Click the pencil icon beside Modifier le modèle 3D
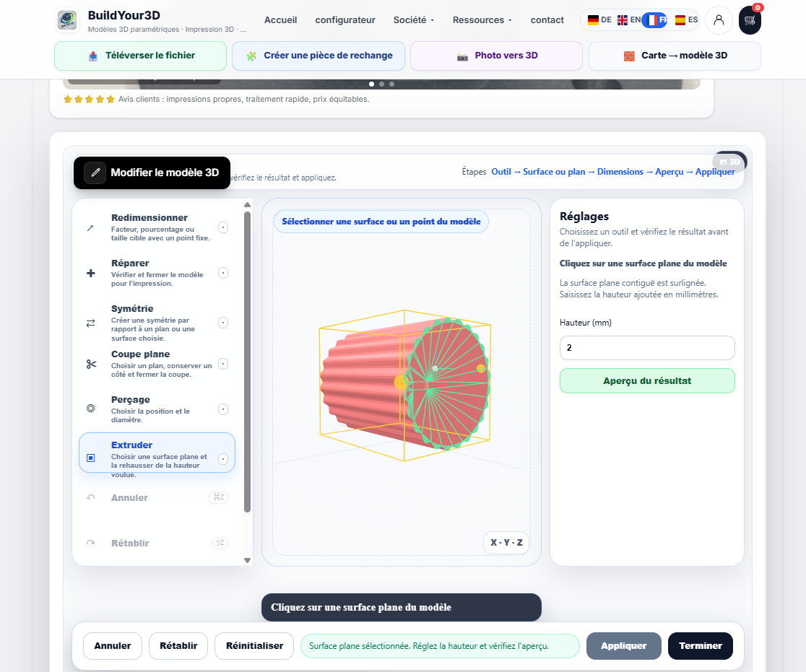The height and width of the screenshot is (672, 806). pos(95,173)
